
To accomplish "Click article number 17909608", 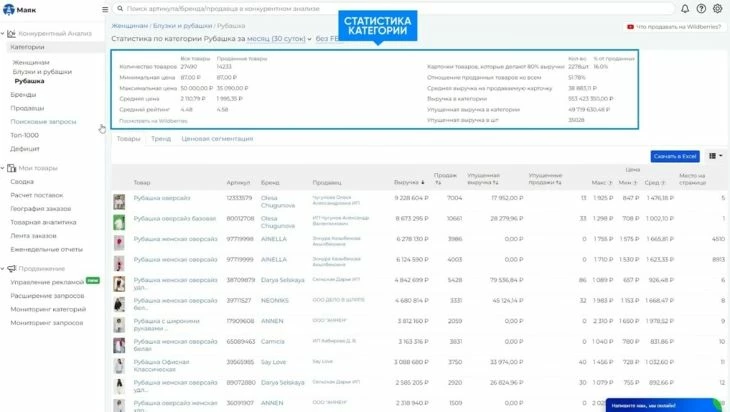I will pos(240,321).
